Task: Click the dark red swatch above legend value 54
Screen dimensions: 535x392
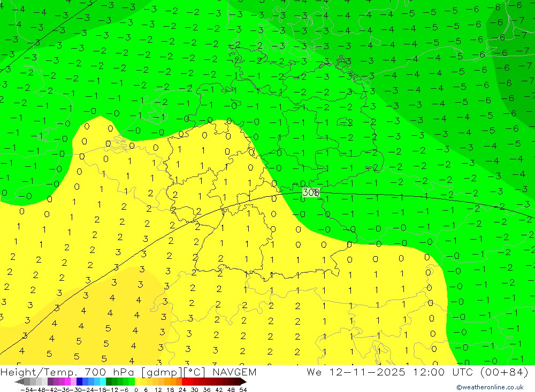Action: point(242,381)
